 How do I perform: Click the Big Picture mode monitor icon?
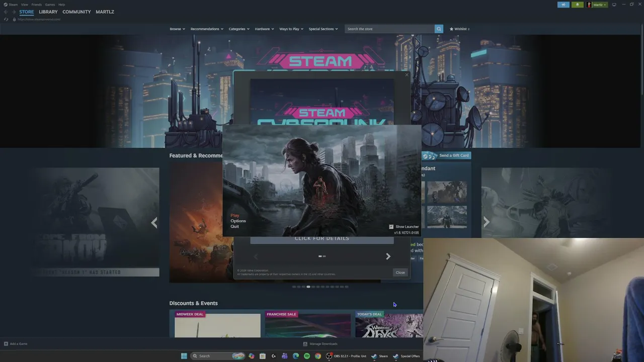[x=614, y=5]
